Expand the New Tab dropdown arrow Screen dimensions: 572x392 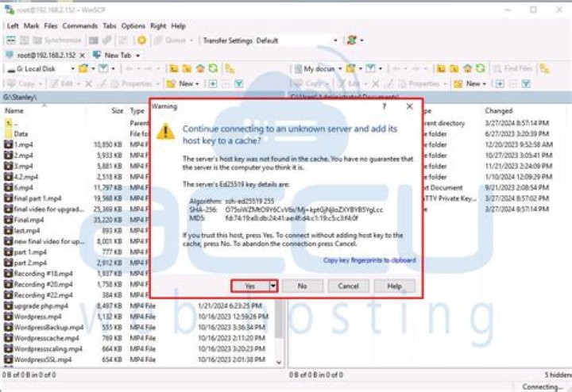(138, 56)
